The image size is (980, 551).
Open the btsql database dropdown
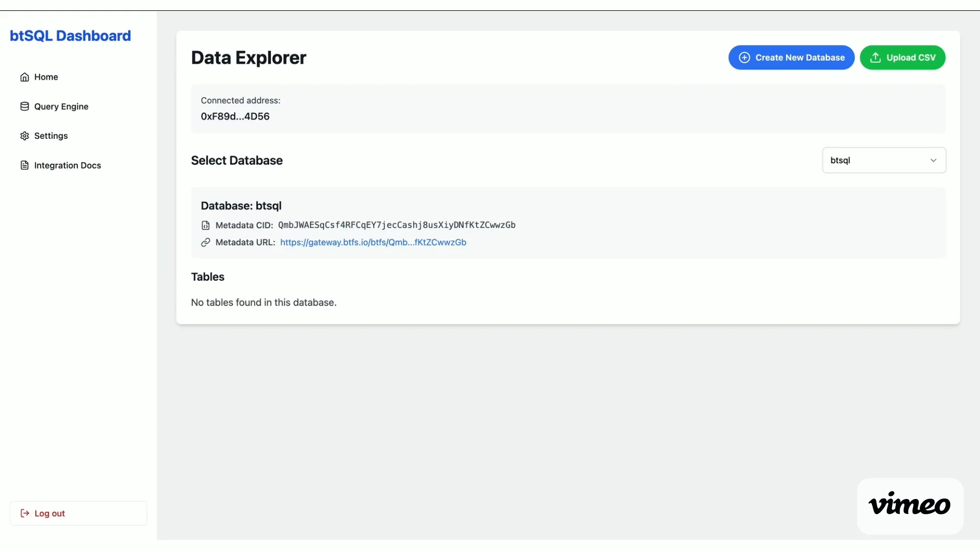click(x=884, y=160)
